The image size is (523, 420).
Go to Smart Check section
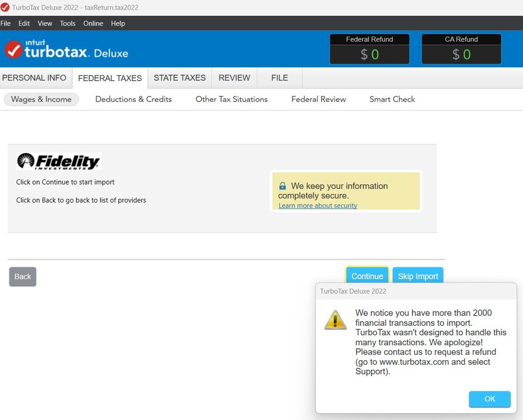click(392, 99)
